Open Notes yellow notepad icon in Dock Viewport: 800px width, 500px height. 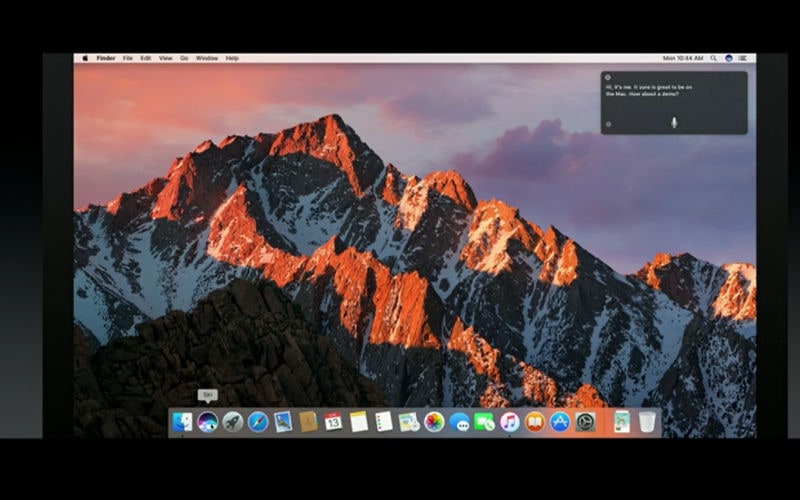(359, 422)
